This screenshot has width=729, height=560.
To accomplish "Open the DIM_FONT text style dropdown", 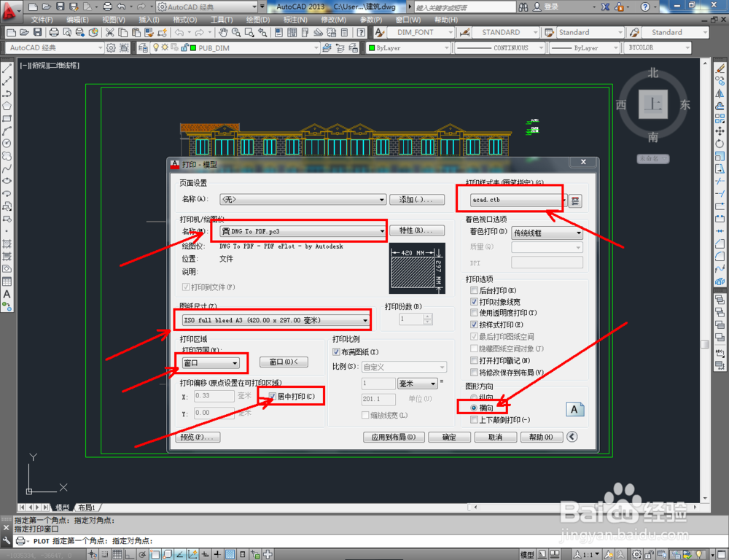I will tap(421, 32).
